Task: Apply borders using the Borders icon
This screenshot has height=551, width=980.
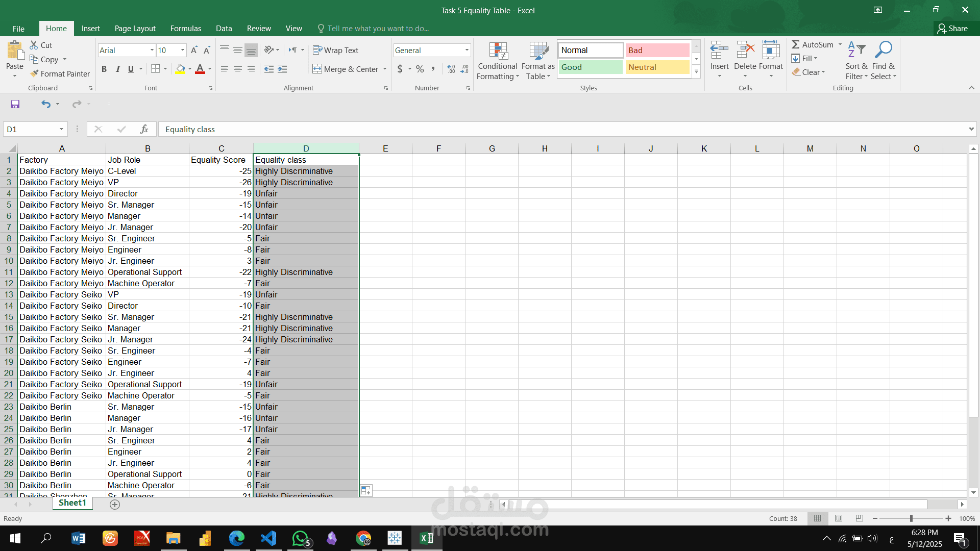Action: (156, 69)
